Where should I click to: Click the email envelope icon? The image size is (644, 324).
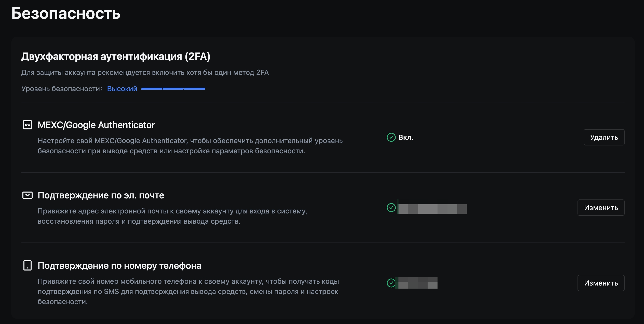[x=28, y=195]
